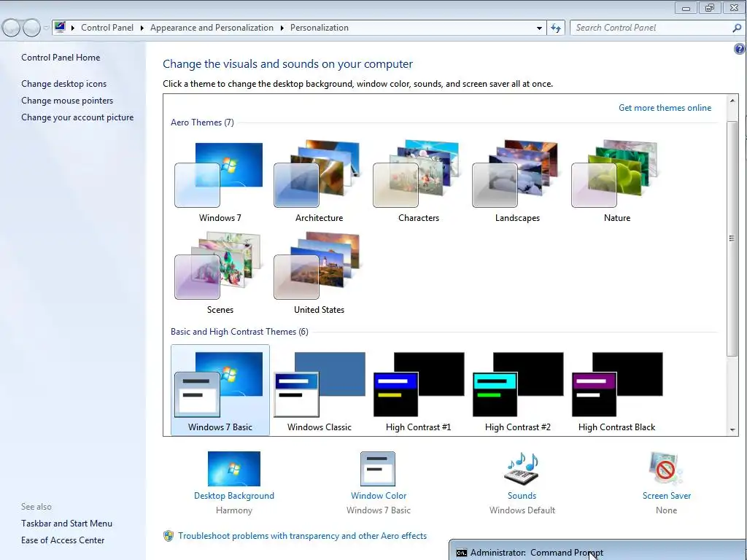Open the address bar history dropdown
The image size is (747, 560).
tap(539, 28)
